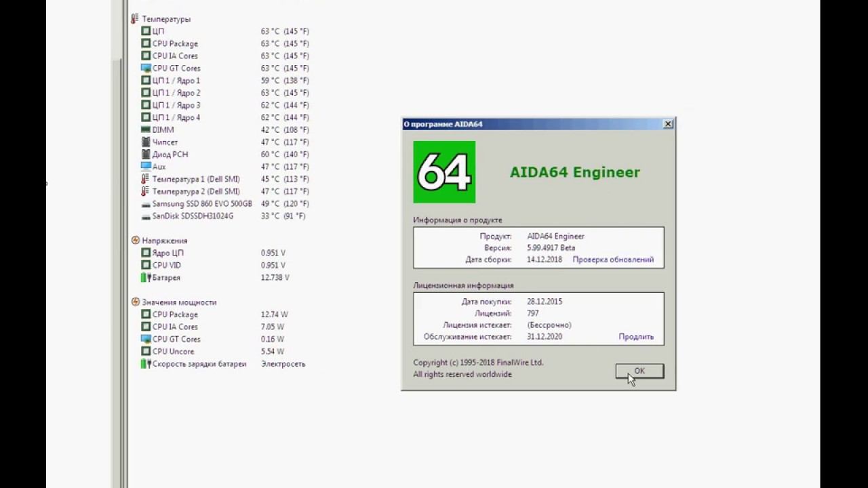This screenshot has height=488, width=868.
Task: Select the 42 °C (108 °F) DIMM reading
Action: 285,130
